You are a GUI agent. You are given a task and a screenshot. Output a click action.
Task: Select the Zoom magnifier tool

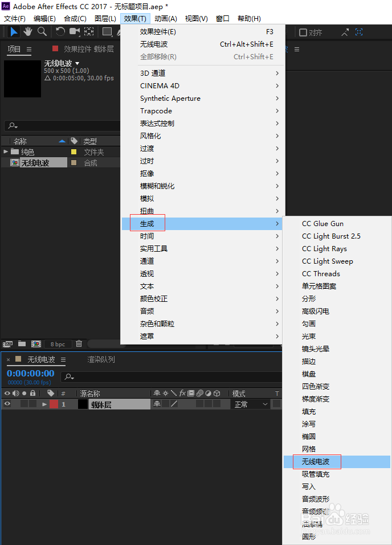click(42, 32)
